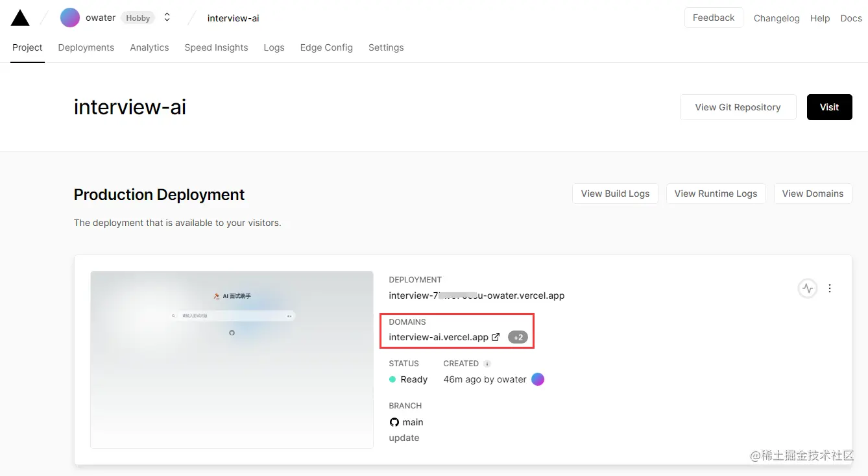Open the interview-ai breadcrumb link
The width and height of the screenshot is (868, 476).
click(234, 18)
